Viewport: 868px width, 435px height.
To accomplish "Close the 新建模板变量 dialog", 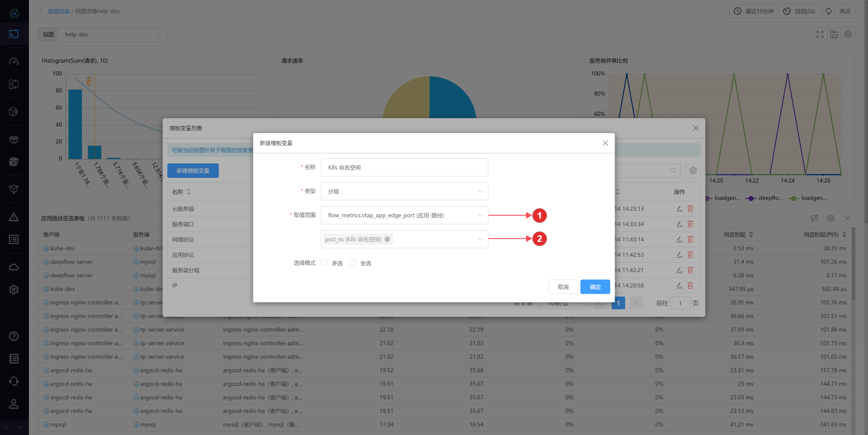I will [x=605, y=143].
